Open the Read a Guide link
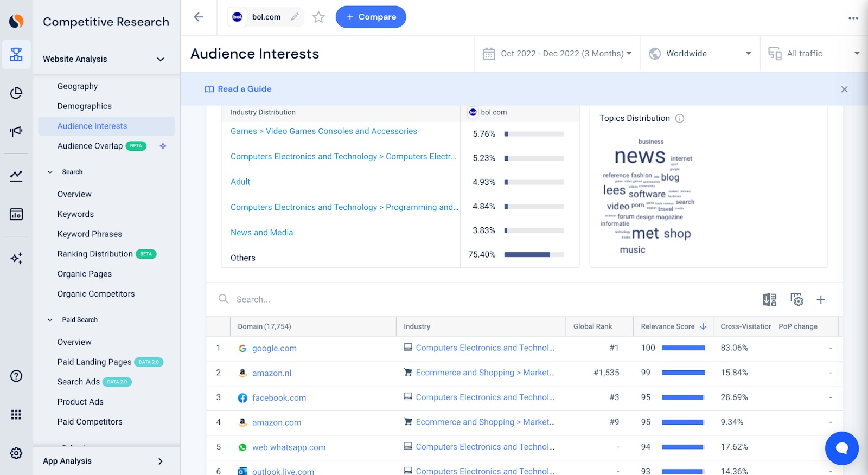This screenshot has width=868, height=475. (238, 89)
